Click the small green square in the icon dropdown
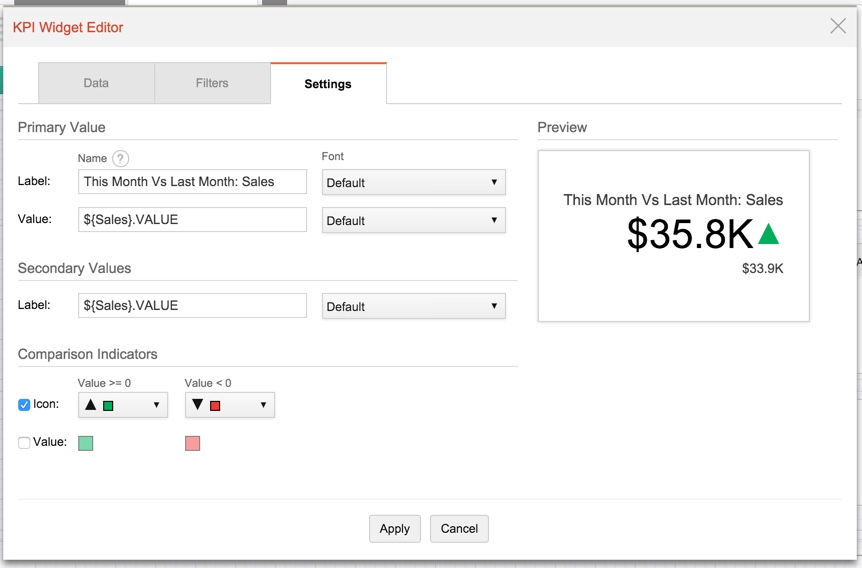The image size is (862, 568). pyautogui.click(x=108, y=406)
